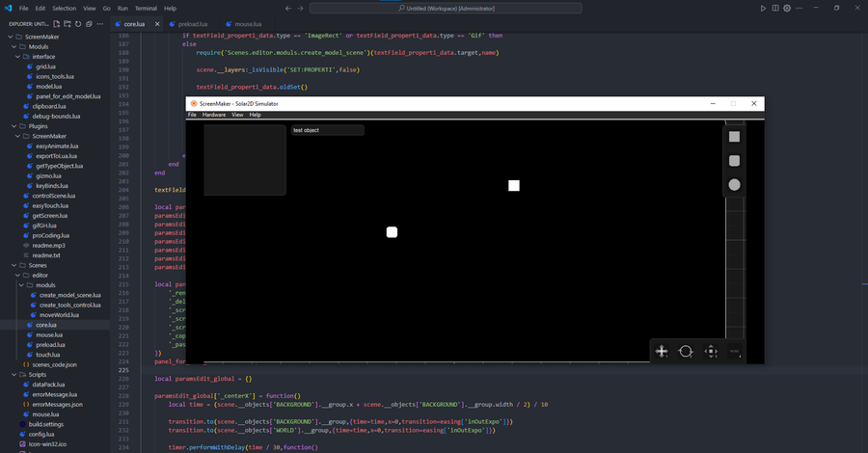Open the simulator Hardware menu
The height and width of the screenshot is (453, 868).
pos(214,115)
